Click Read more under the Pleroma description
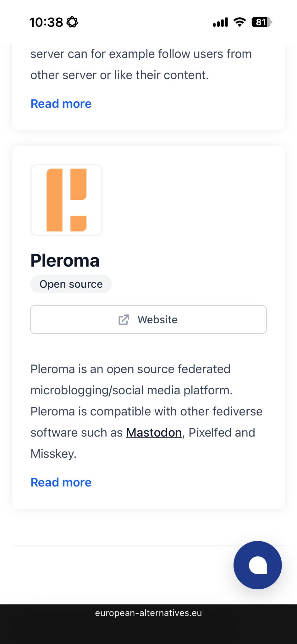Screen dimensions: 297x644 click(x=61, y=482)
